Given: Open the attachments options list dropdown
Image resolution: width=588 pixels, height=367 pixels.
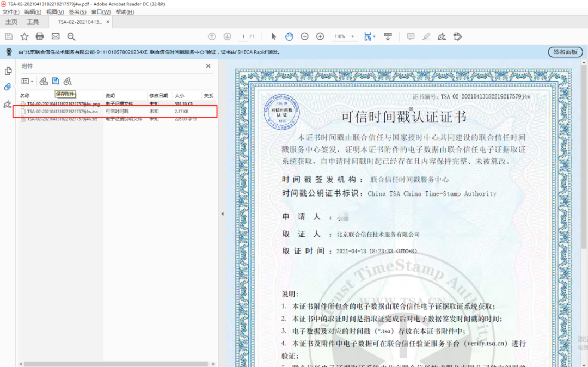Looking at the screenshot, I should click(27, 81).
